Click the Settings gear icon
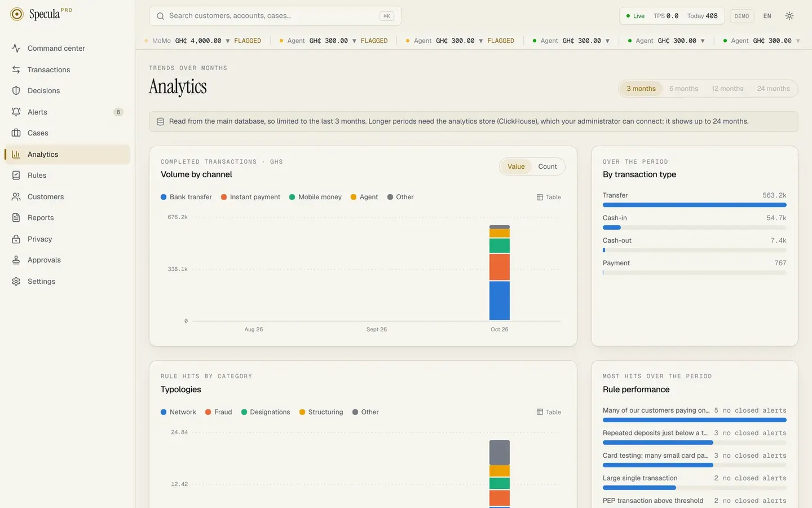The height and width of the screenshot is (508, 812). (16, 281)
